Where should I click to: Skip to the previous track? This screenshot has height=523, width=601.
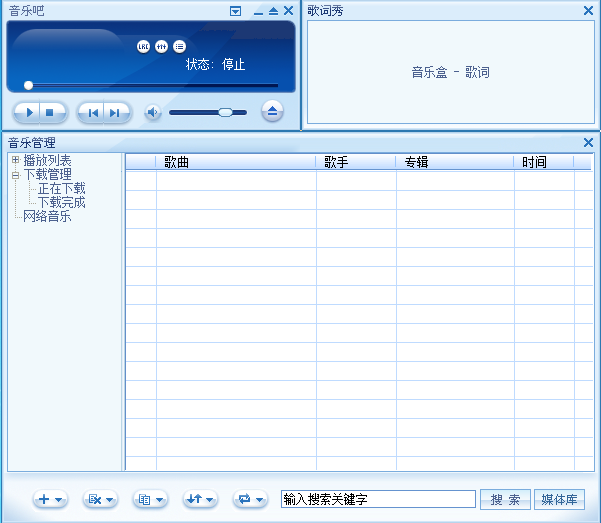[92, 113]
